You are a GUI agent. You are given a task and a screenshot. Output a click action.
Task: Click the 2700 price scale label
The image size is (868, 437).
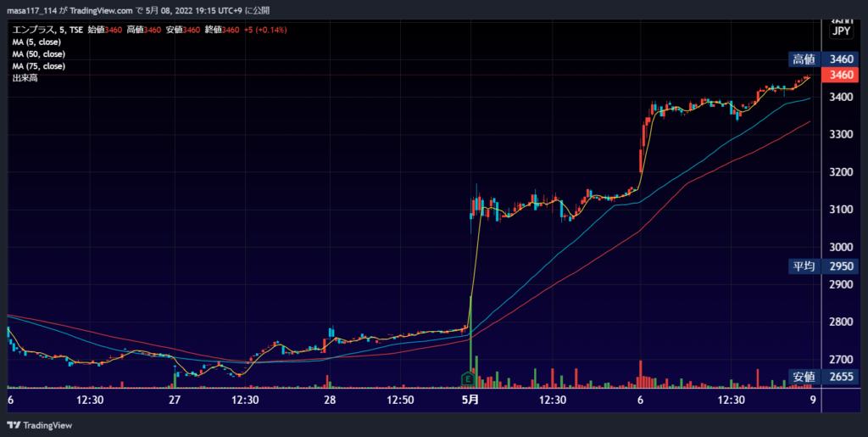(842, 360)
